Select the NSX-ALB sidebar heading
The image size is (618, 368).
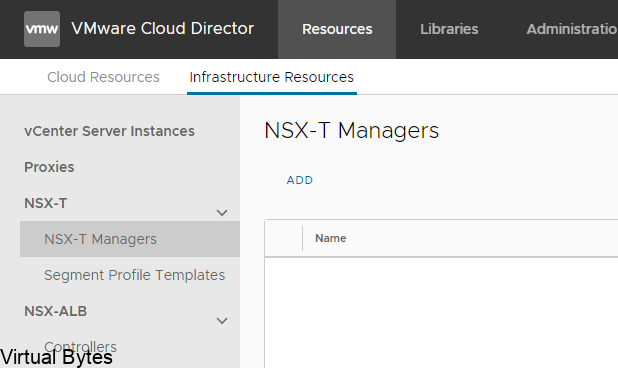(x=56, y=311)
